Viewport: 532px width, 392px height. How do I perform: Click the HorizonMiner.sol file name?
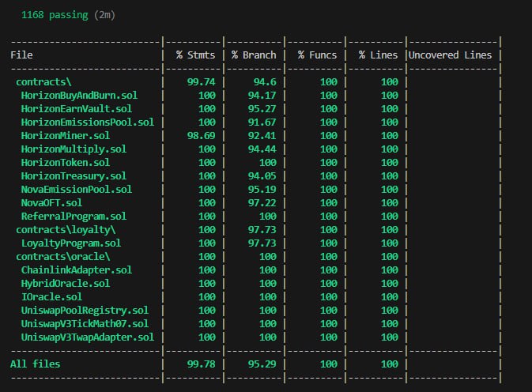tap(66, 136)
